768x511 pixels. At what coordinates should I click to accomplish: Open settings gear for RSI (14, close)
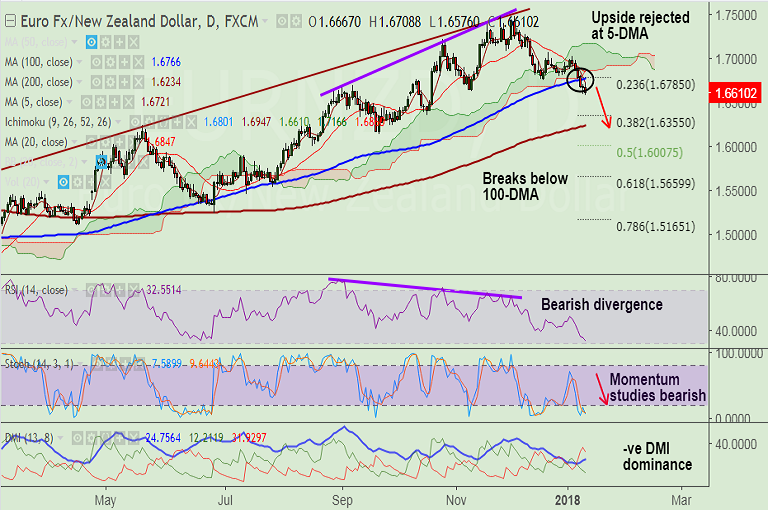(105, 290)
